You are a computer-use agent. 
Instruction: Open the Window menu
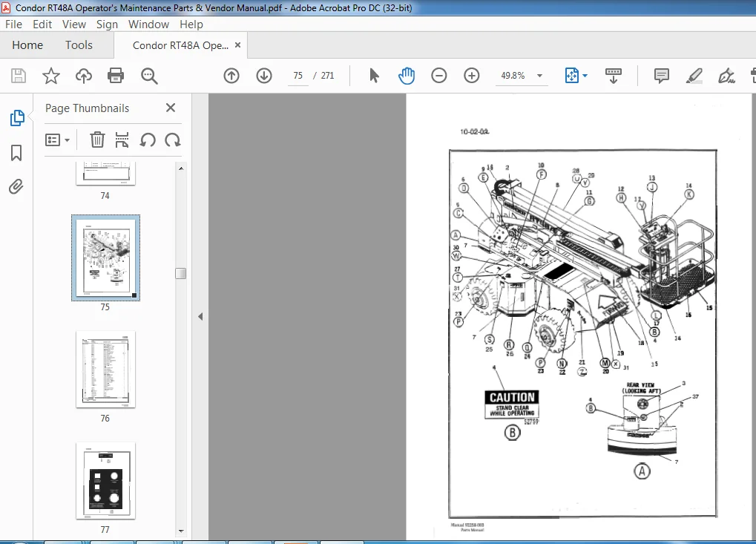148,24
